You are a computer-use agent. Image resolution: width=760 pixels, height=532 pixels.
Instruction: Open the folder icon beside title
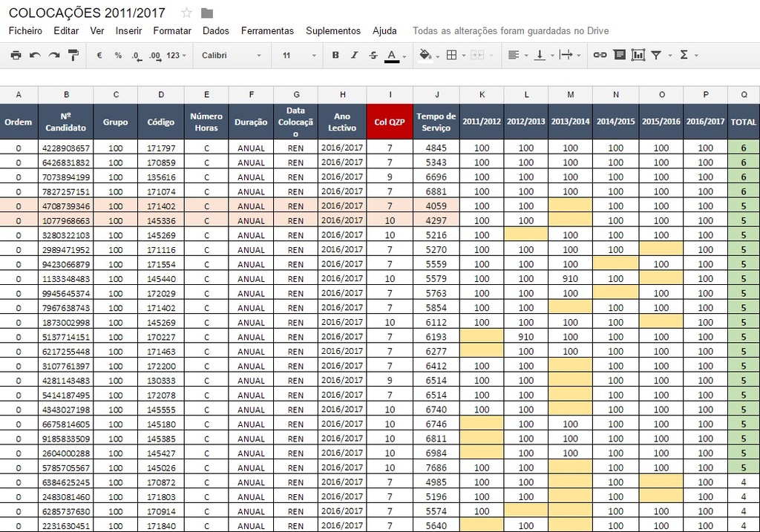(x=207, y=13)
